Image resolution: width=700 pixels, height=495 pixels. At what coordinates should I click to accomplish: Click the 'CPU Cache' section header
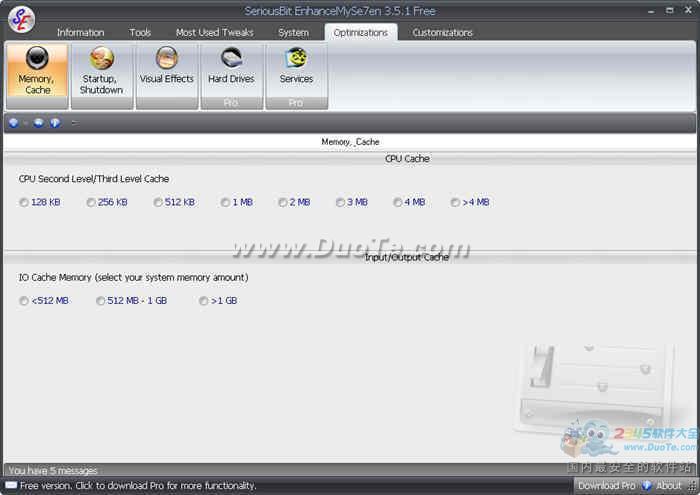[x=407, y=158]
